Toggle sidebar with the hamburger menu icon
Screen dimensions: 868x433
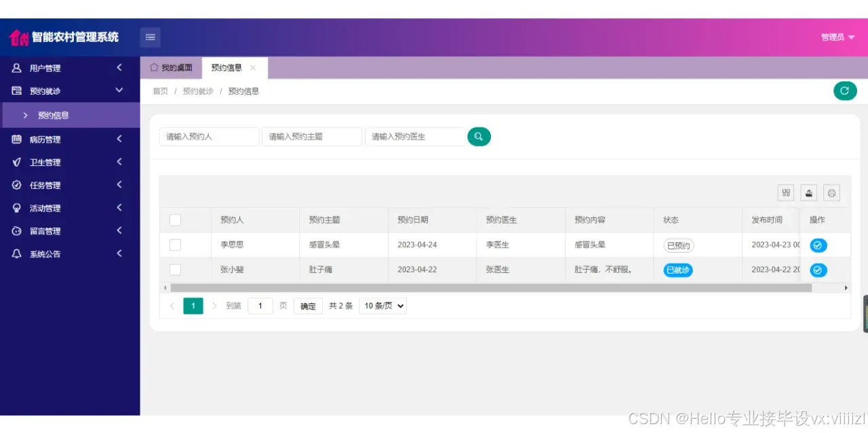click(151, 37)
